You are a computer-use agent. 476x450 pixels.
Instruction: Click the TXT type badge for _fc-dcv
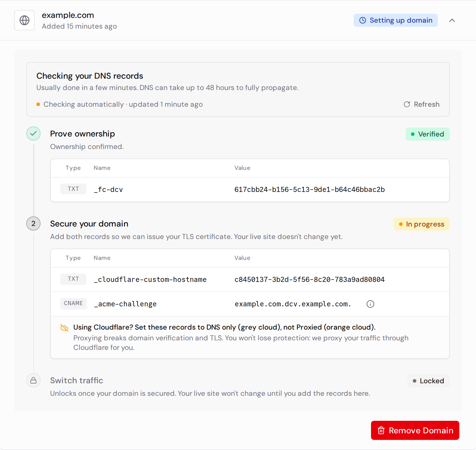point(73,189)
